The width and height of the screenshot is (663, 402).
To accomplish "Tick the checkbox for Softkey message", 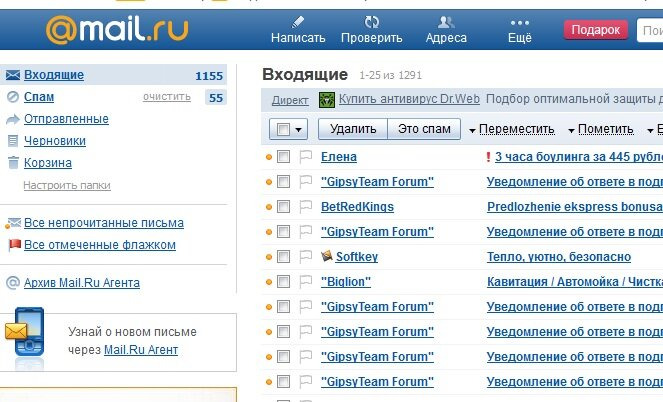I will tap(283, 257).
